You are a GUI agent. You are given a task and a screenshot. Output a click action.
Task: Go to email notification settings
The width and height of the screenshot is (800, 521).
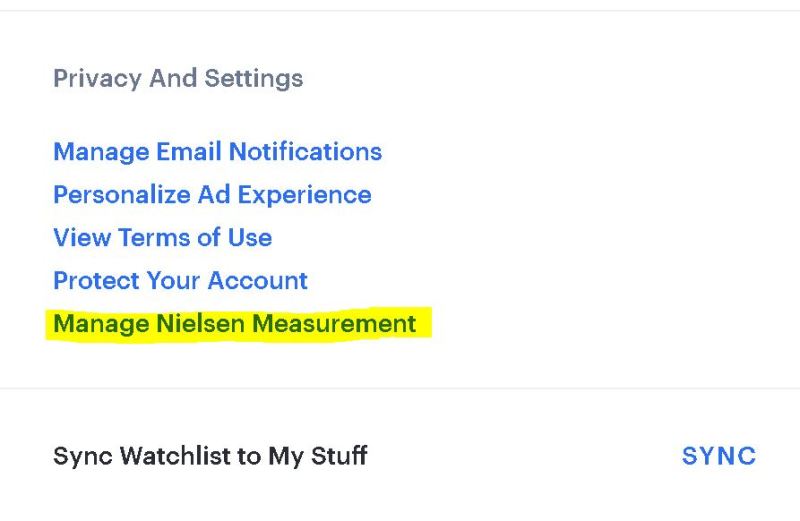tap(217, 152)
